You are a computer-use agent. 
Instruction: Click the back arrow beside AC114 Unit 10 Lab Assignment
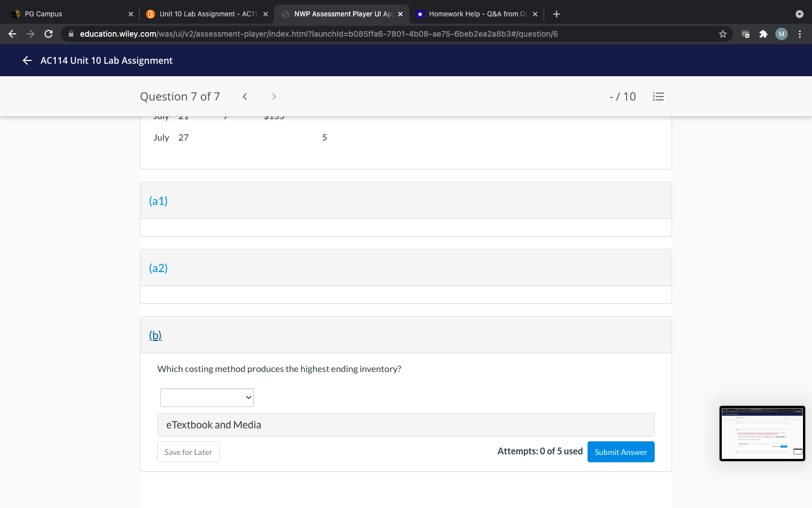coord(27,60)
